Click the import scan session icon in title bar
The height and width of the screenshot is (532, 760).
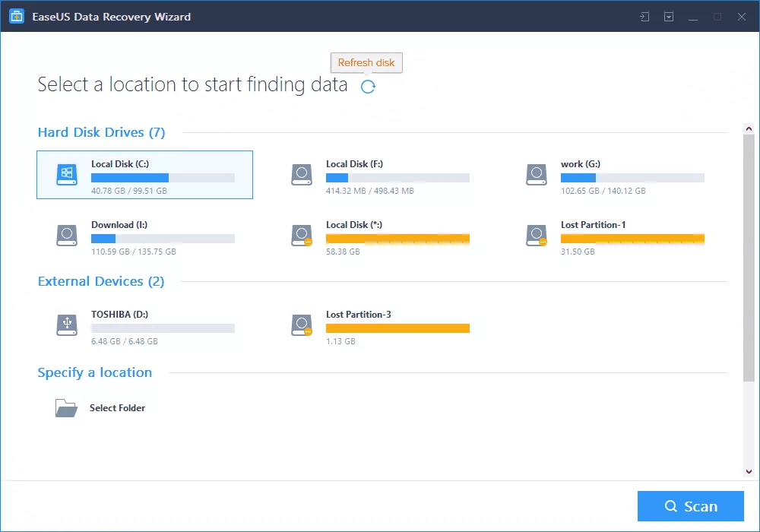point(644,17)
